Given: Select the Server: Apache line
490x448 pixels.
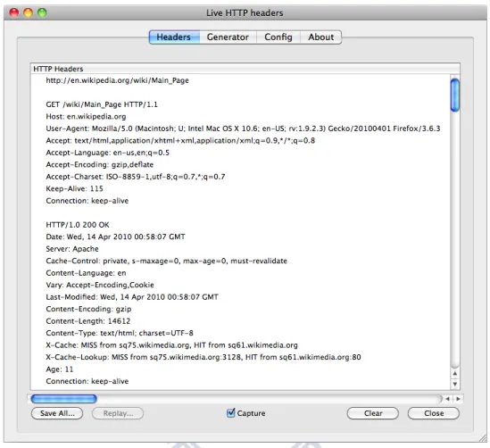Looking at the screenshot, I should (x=72, y=249).
